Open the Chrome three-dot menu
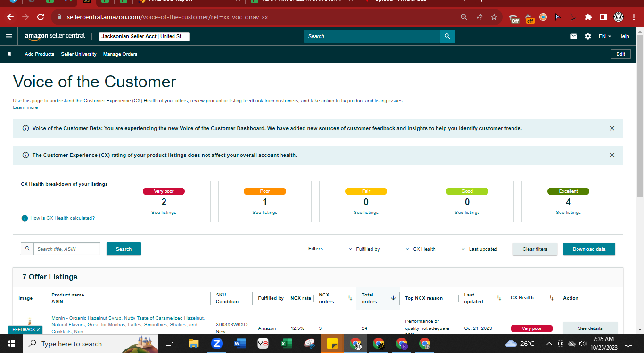The width and height of the screenshot is (644, 353). point(634,17)
